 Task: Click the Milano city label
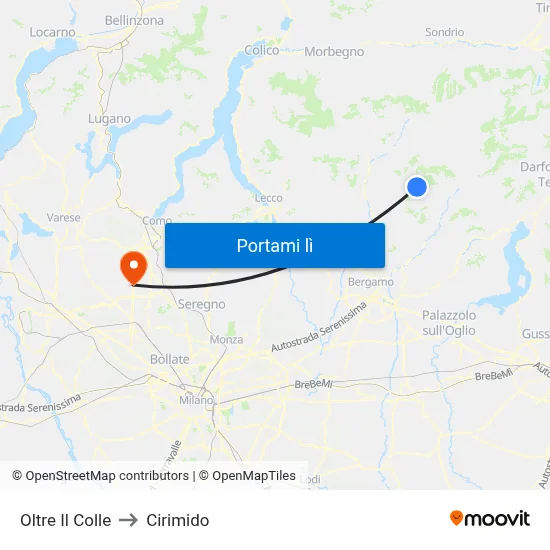[x=196, y=400]
